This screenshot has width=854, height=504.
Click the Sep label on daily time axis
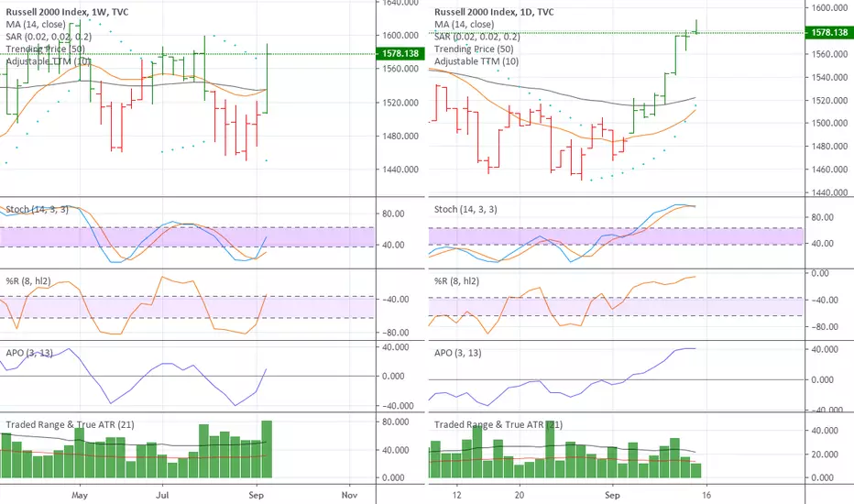point(612,495)
